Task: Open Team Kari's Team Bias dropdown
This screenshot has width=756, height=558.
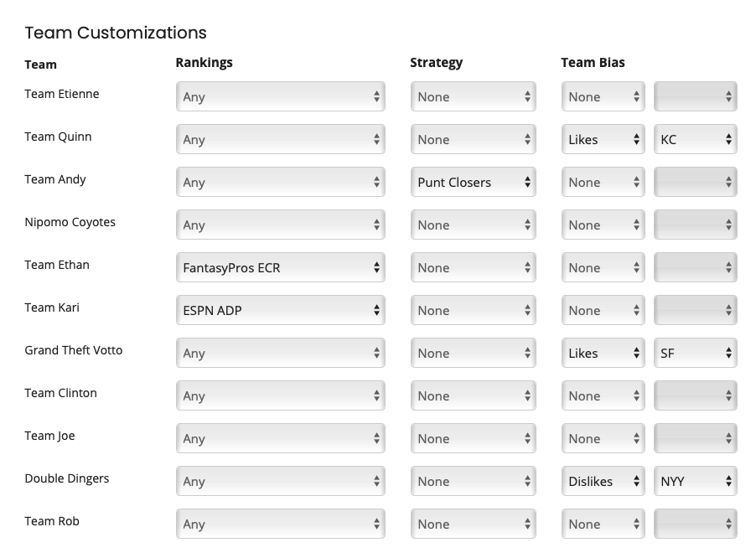Action: coord(603,310)
